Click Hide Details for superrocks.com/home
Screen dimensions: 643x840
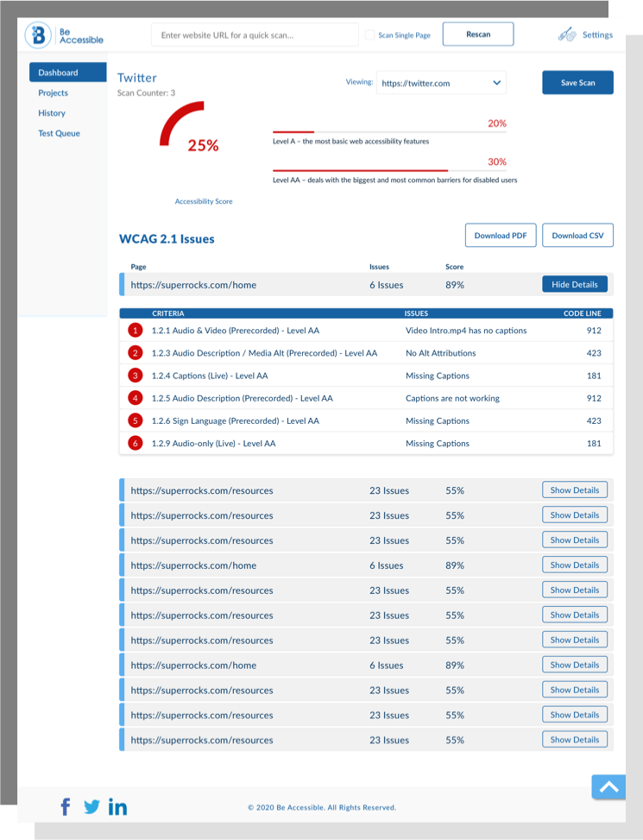575,285
